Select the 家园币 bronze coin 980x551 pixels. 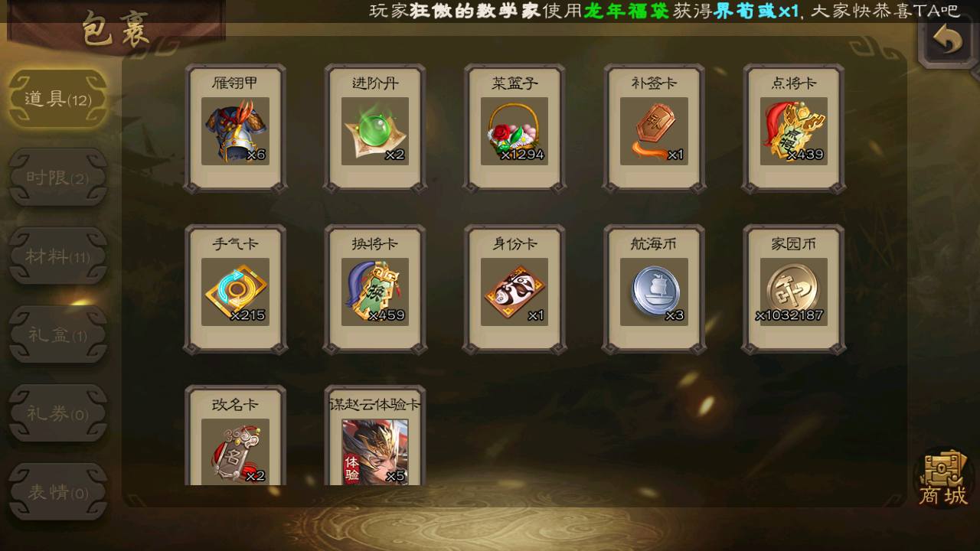[793, 292]
